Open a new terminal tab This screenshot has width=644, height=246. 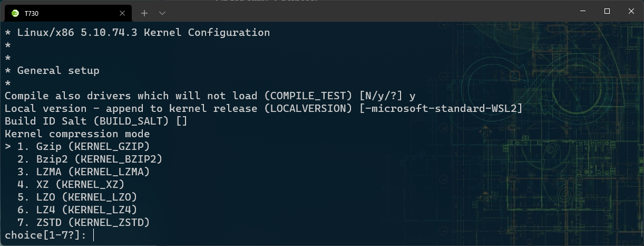[144, 13]
